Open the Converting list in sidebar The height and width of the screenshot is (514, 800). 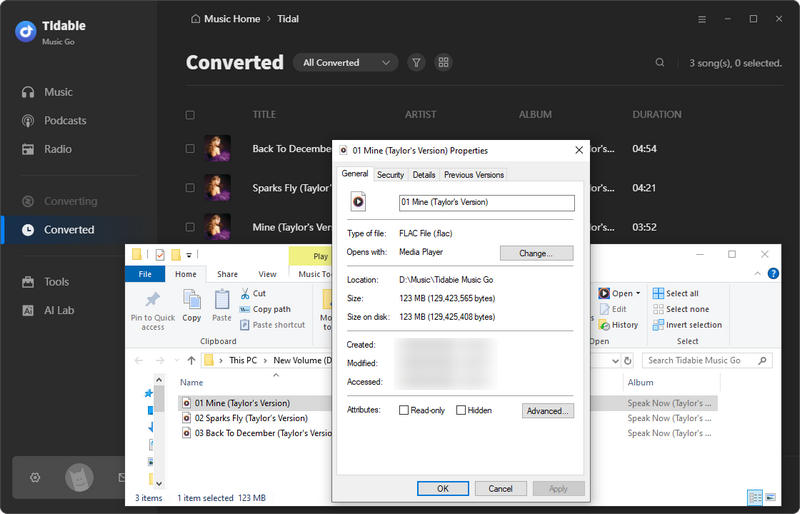[x=59, y=201]
